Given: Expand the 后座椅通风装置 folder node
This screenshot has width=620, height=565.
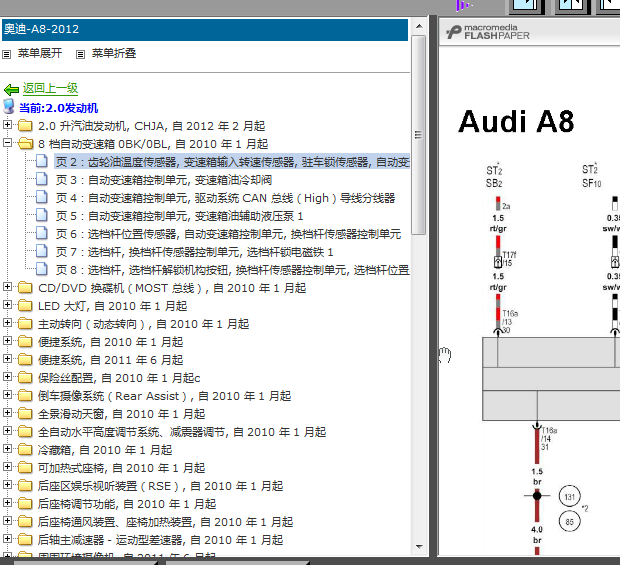Looking at the screenshot, I should pos(7,521).
